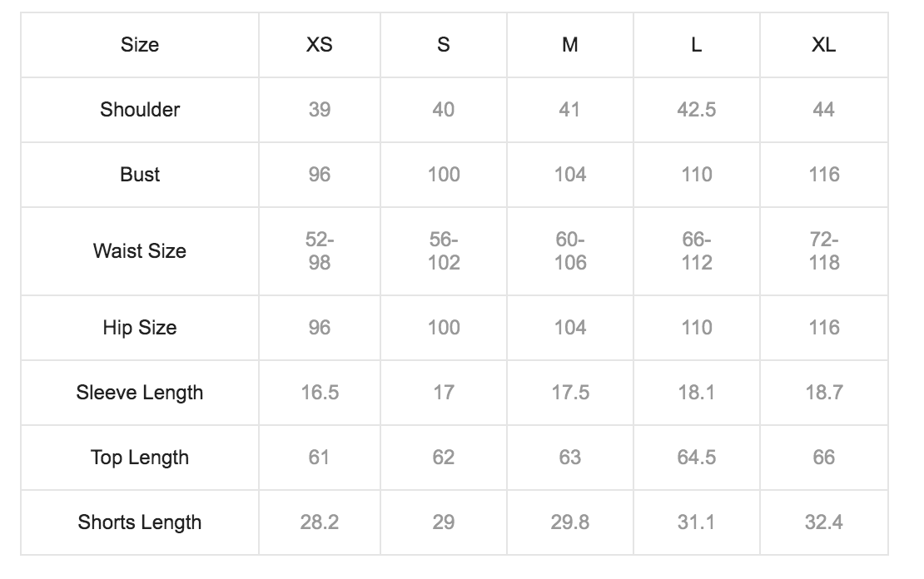Image resolution: width=924 pixels, height=579 pixels.
Task: Select the XS column header
Action: point(320,45)
